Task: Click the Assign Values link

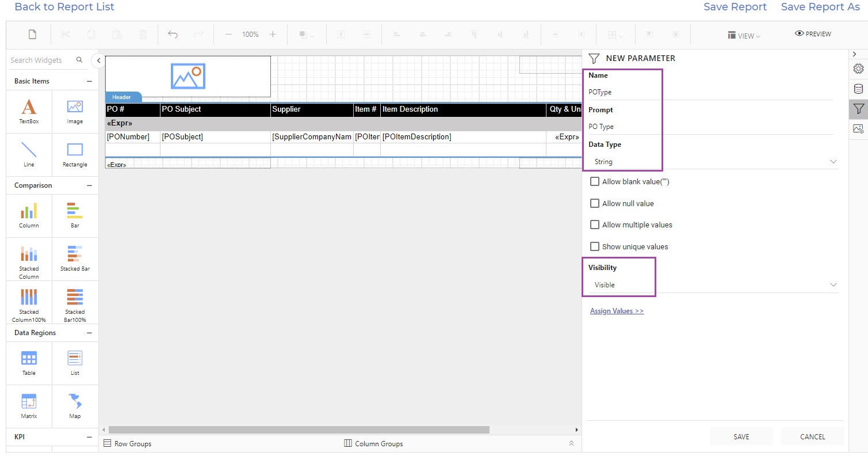Action: tap(617, 311)
